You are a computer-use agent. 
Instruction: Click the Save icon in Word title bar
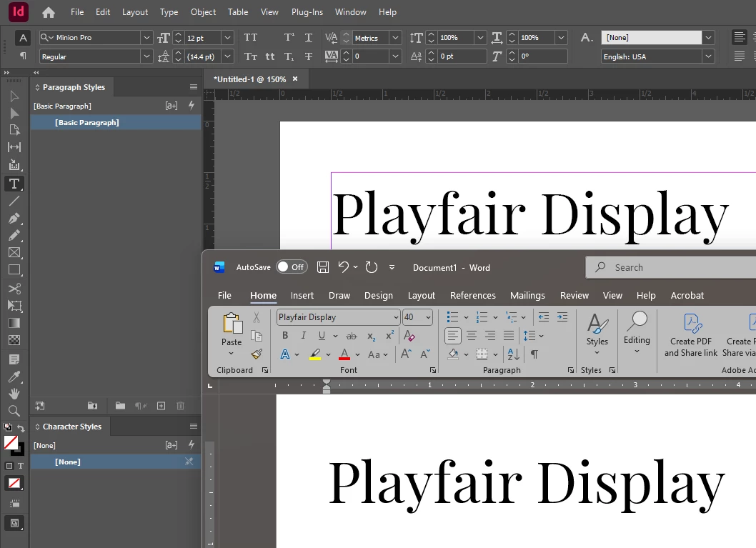[x=322, y=267]
